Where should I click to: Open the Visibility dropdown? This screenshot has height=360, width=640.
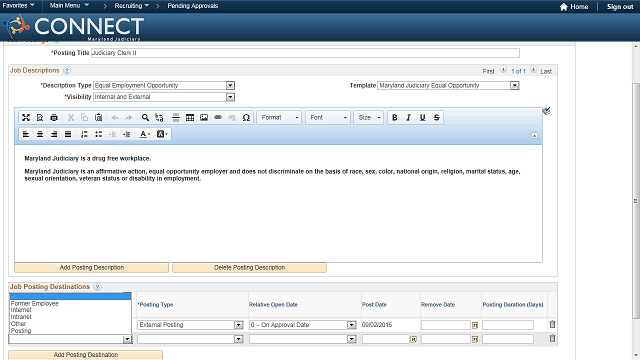230,97
